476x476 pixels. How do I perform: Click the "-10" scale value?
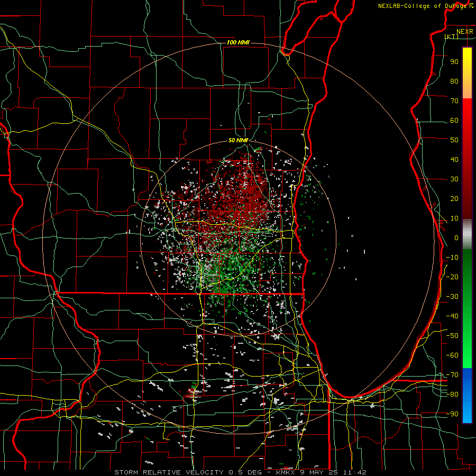[x=452, y=258]
